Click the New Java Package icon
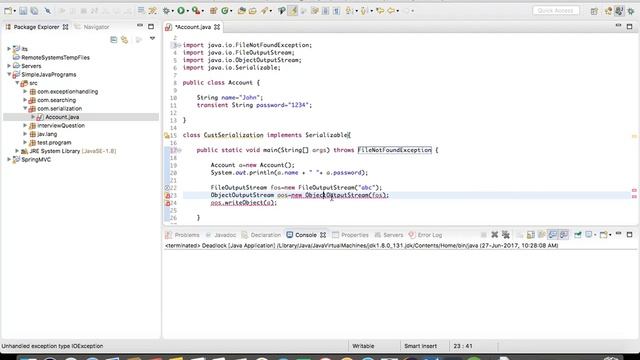 pos(213,11)
